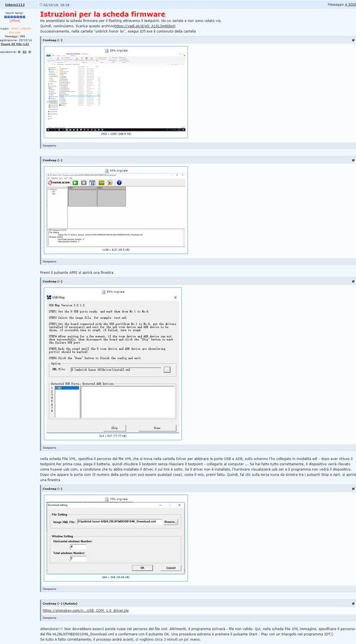Click the Hisilicon logo in IDT screenshot
This screenshot has height=644, width=356.
point(59,183)
